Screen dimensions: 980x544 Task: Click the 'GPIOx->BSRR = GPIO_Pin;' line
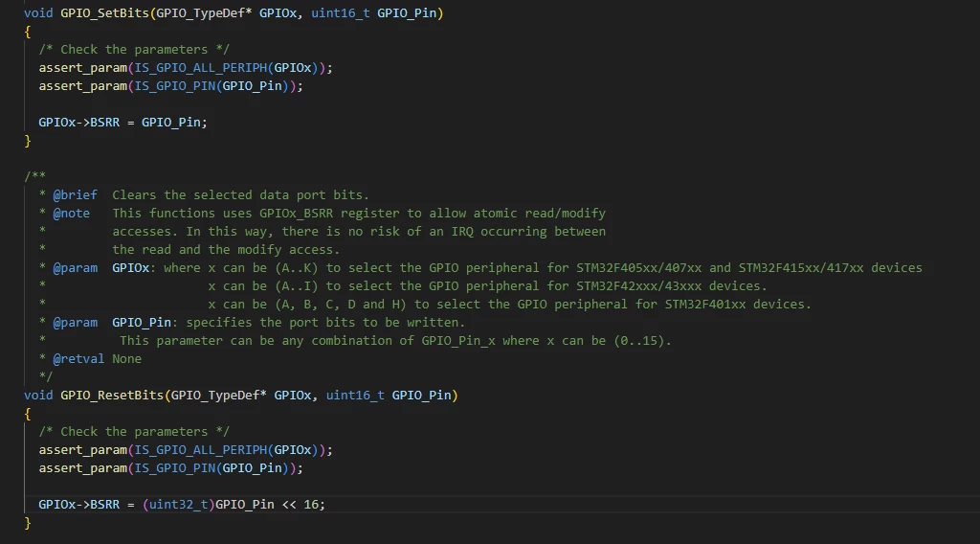click(122, 123)
